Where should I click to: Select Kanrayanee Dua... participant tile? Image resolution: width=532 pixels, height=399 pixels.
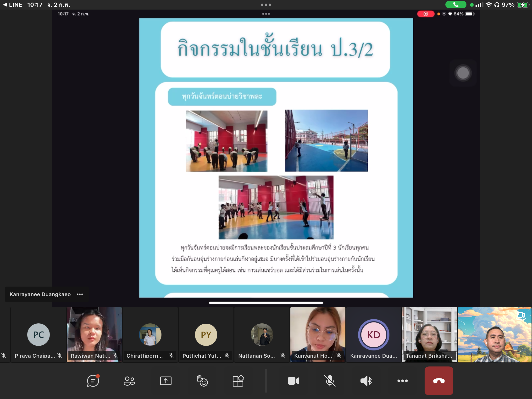pyautogui.click(x=373, y=335)
